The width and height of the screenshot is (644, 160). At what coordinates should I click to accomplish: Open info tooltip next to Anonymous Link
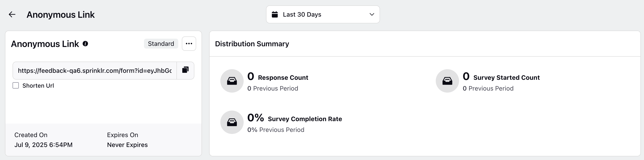tap(85, 44)
